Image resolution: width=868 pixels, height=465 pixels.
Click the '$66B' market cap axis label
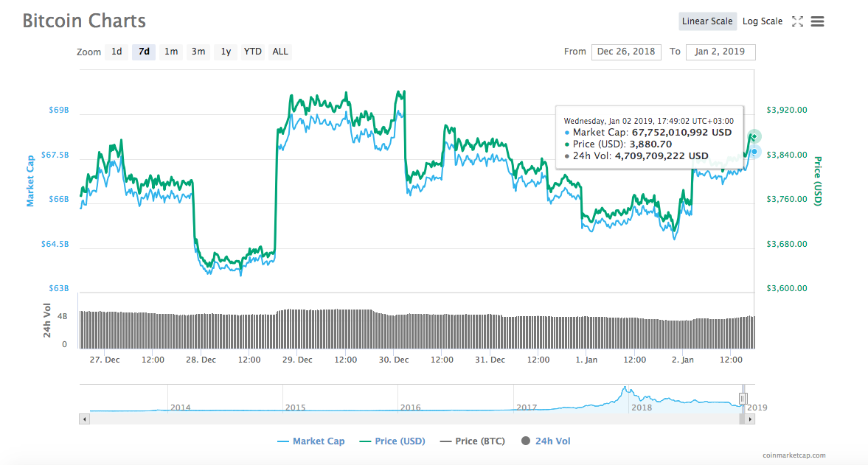[x=59, y=199]
